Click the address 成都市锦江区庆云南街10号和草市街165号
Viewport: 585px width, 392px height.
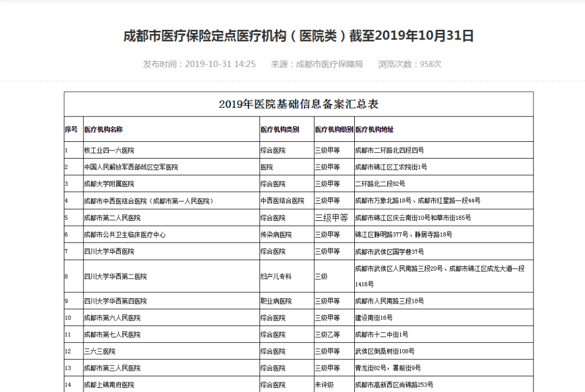[413, 218]
